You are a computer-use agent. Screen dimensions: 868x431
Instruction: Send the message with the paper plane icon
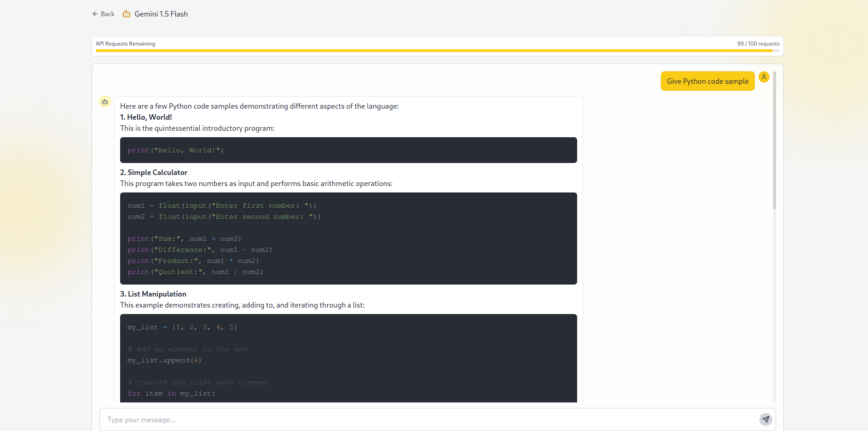click(x=766, y=419)
